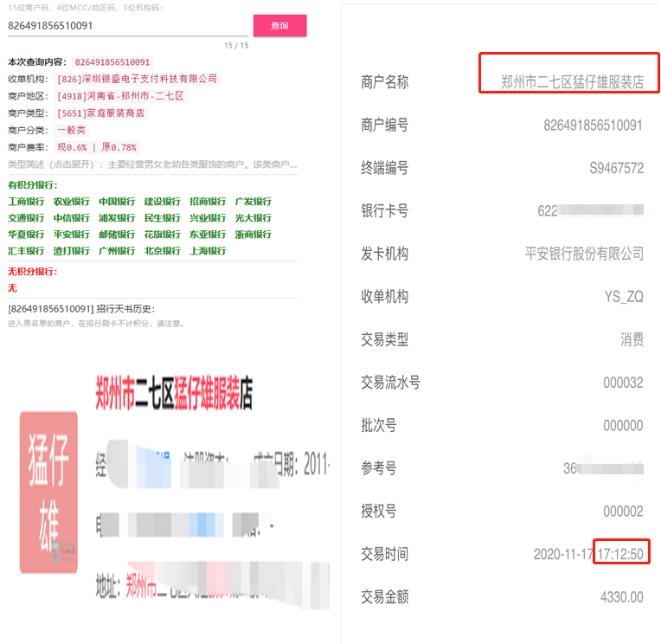Click 北京银行 in points bank list
Screen dimensions: 661x644
(163, 251)
